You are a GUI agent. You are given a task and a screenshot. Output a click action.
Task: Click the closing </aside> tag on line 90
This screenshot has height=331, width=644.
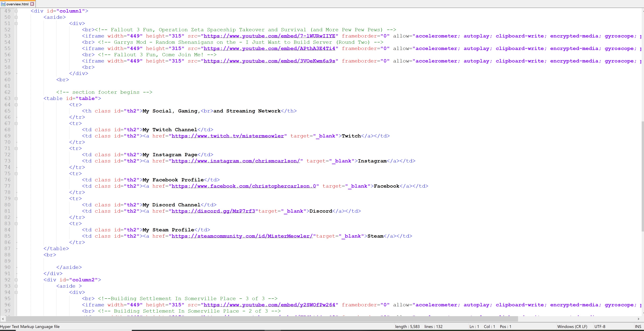pos(69,267)
